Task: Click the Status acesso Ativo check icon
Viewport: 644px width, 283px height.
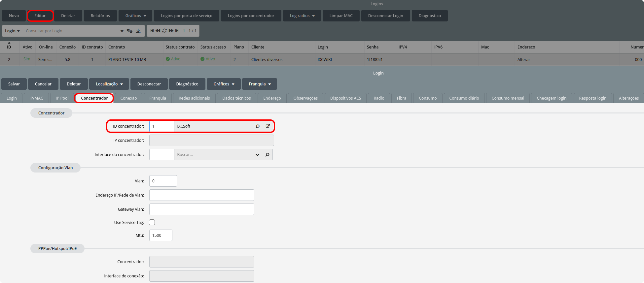Action: coord(202,59)
